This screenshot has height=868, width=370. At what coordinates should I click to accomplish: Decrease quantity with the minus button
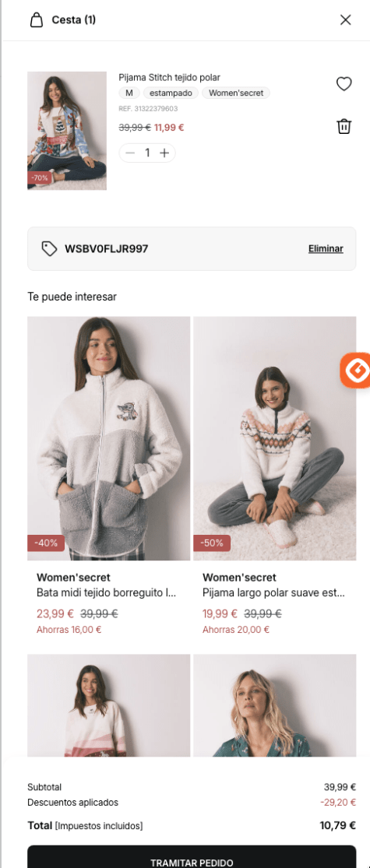(x=130, y=153)
